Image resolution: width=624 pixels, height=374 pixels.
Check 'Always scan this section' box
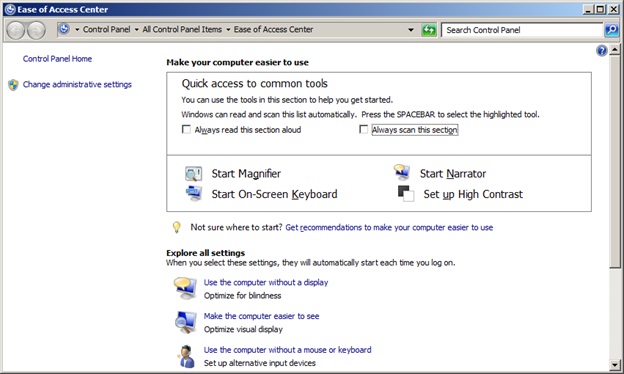coord(363,129)
